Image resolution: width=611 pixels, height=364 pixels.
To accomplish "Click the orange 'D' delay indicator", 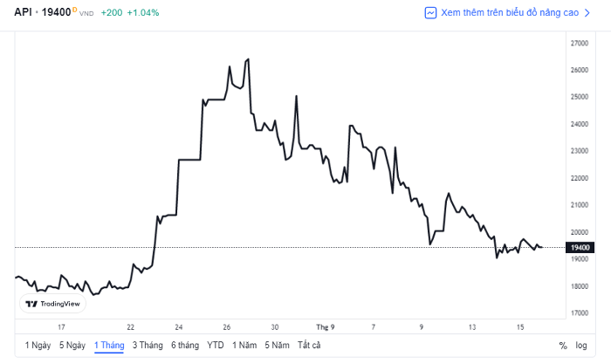I will [74, 10].
